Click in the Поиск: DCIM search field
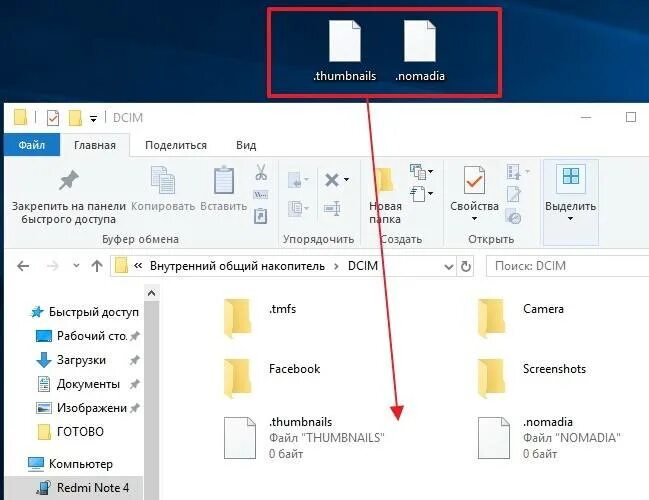The image size is (649, 500). pos(567,266)
